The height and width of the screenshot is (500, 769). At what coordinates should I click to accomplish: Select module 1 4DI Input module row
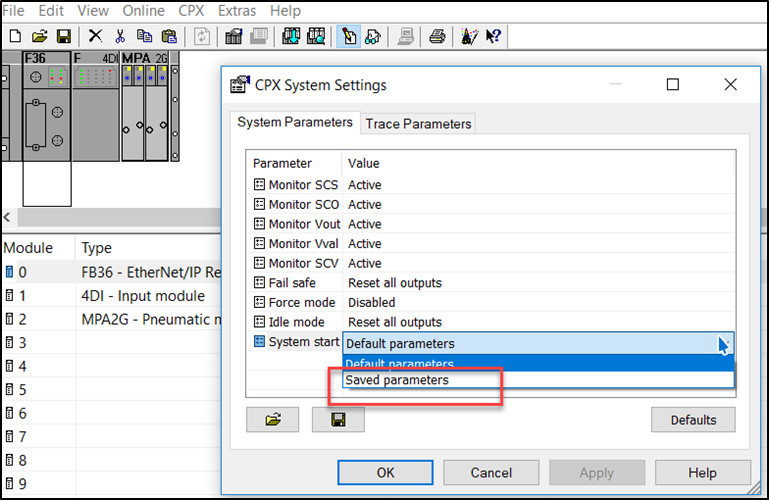pyautogui.click(x=112, y=296)
